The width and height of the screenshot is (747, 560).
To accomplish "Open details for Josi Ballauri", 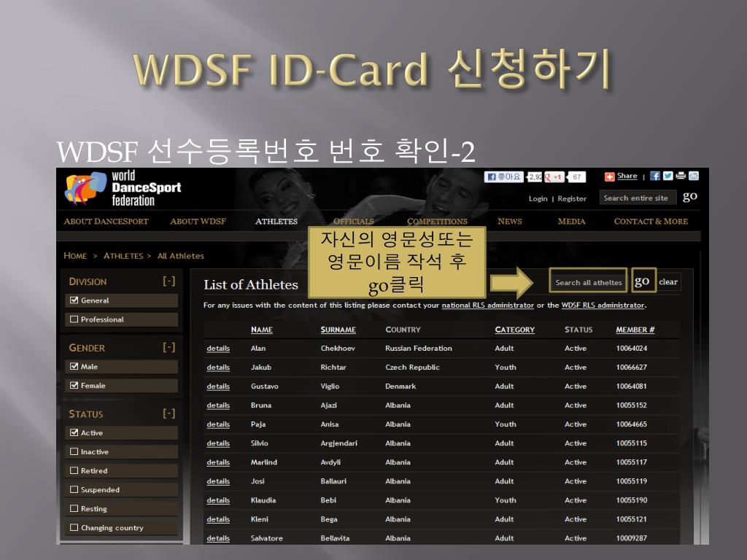I will pos(218,481).
